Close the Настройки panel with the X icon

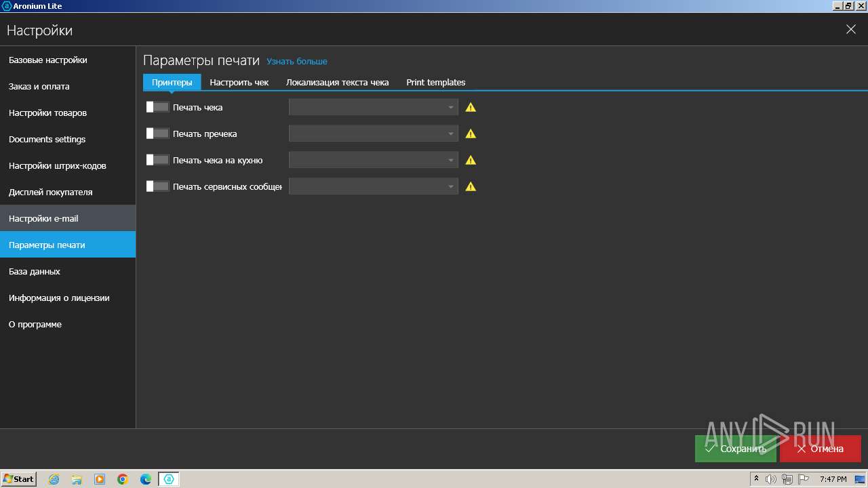pos(851,30)
